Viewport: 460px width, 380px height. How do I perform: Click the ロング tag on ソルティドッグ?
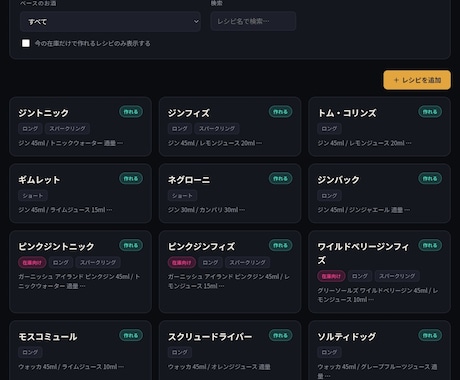point(329,352)
